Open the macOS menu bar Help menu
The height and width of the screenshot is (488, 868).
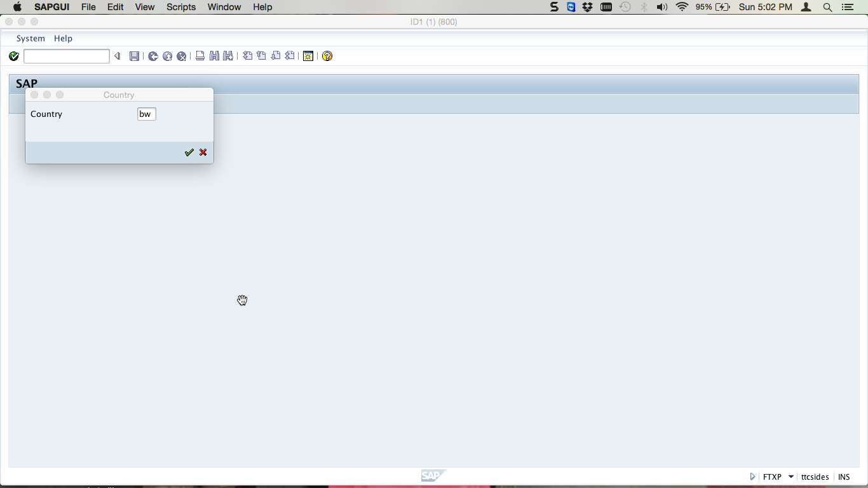262,7
